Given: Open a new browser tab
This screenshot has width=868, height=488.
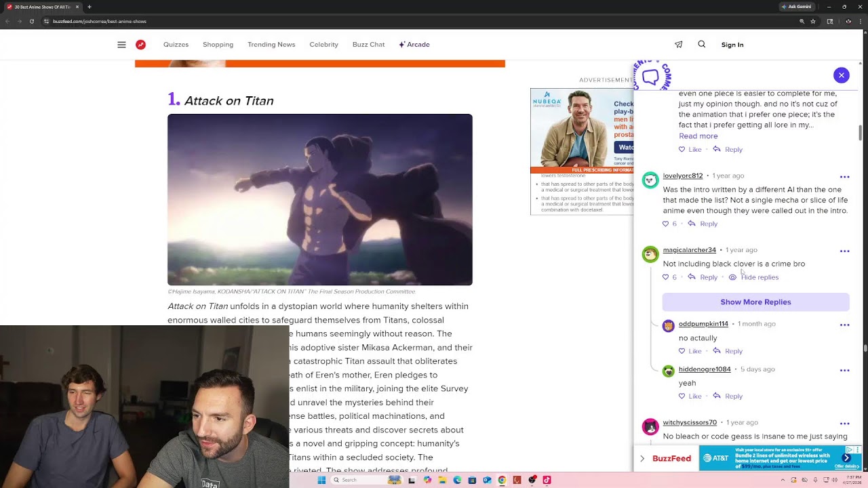Looking at the screenshot, I should (89, 7).
